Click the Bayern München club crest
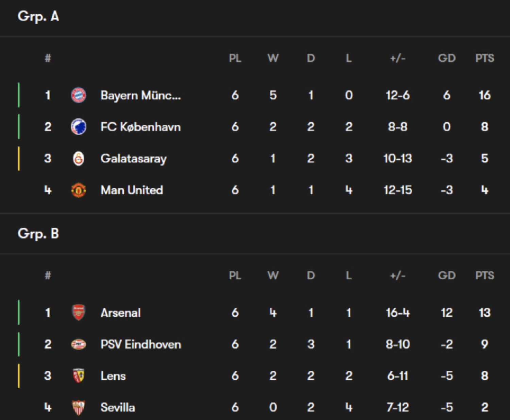This screenshot has height=420, width=510. tap(79, 95)
